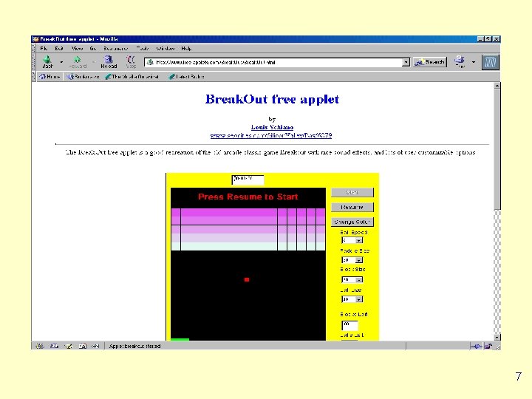
Task: Click the Back navigation arrow icon
Action: pos(47,60)
